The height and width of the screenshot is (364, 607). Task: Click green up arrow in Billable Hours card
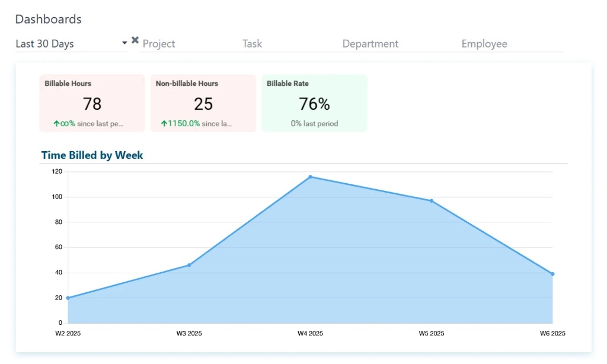click(x=56, y=124)
